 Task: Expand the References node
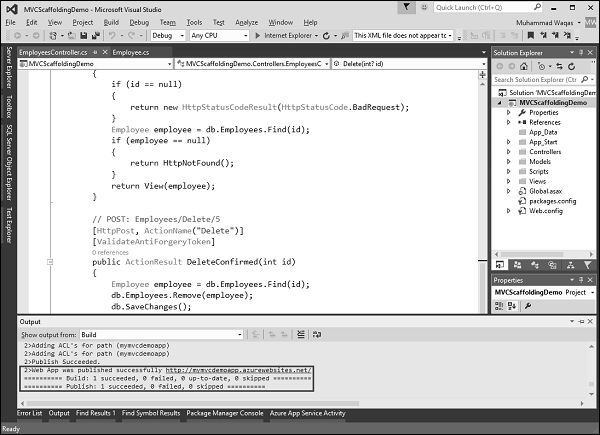click(509, 122)
